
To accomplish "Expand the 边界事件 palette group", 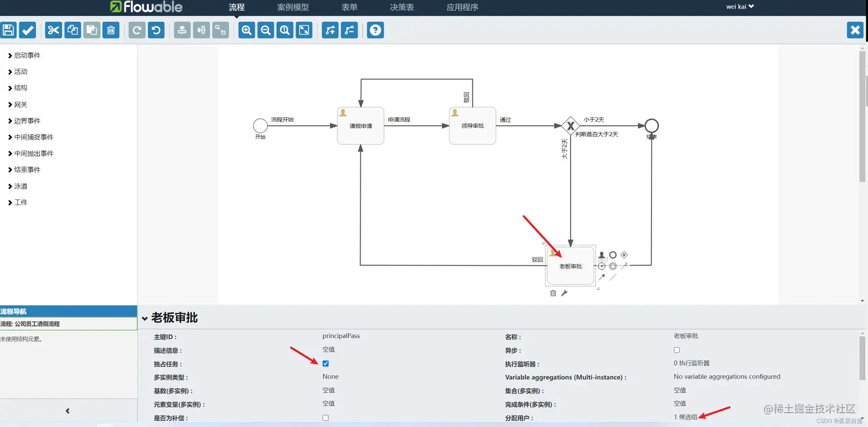I will (x=24, y=121).
